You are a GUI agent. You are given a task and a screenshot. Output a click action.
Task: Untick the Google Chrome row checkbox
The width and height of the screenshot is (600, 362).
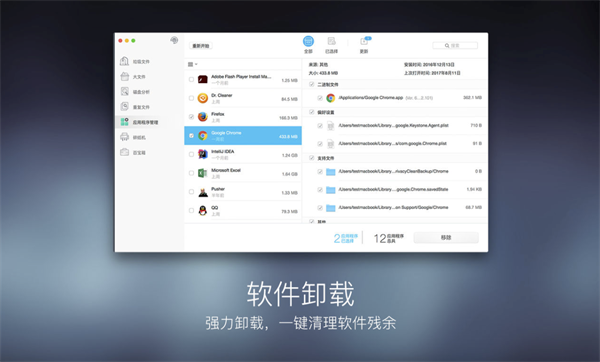(191, 135)
